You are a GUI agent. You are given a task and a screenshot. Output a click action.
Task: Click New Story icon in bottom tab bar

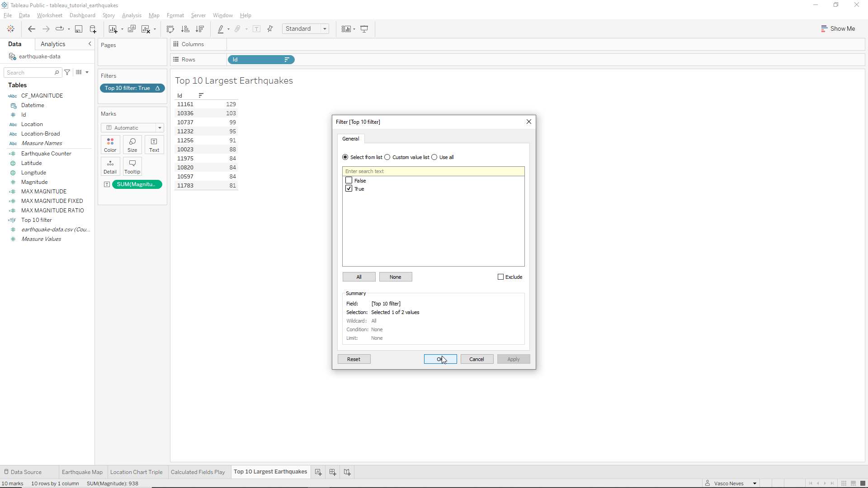347,472
